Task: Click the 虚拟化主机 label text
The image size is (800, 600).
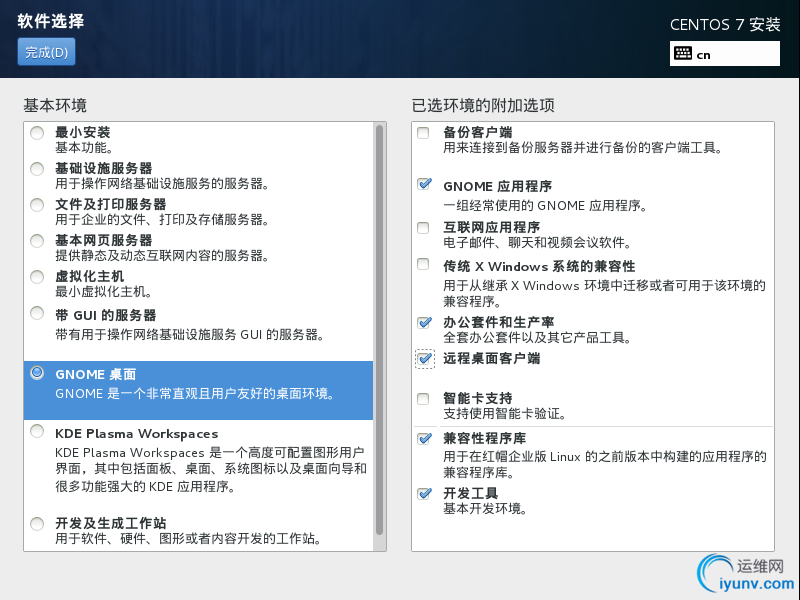Action: pos(90,277)
